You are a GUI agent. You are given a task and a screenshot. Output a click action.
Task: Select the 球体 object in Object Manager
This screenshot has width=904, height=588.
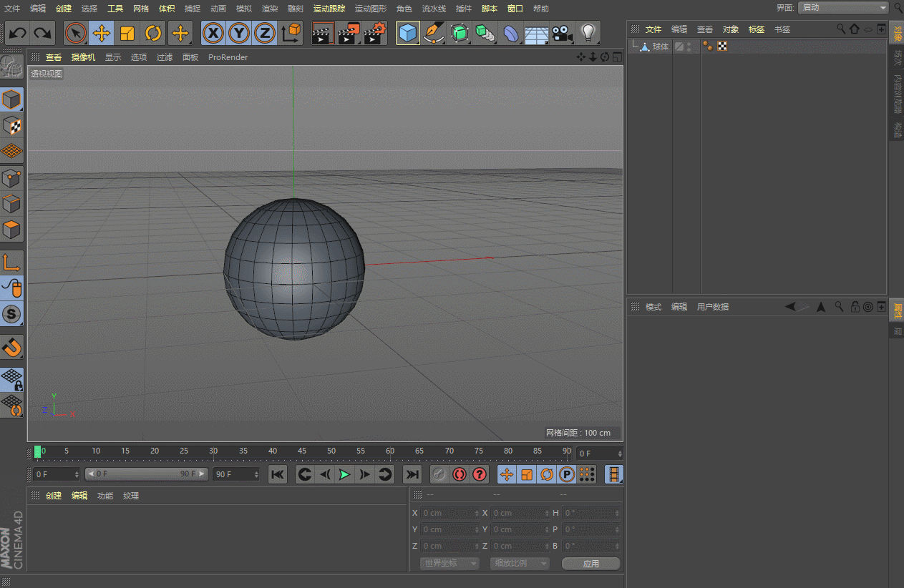coord(660,46)
